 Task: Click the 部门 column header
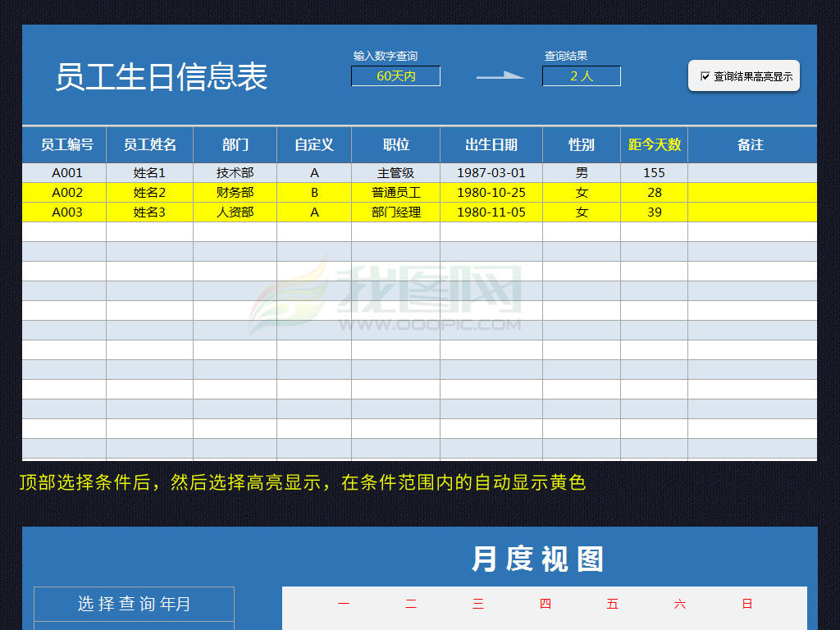pos(235,144)
